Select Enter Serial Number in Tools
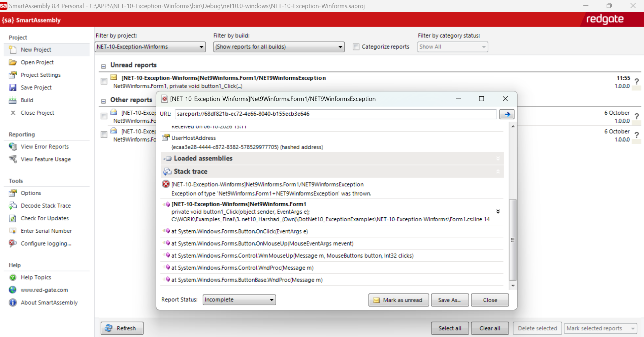 [46, 231]
